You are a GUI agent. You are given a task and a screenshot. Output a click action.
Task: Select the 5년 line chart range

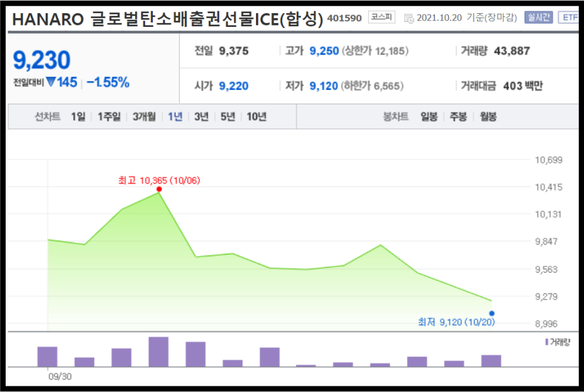coord(228,117)
